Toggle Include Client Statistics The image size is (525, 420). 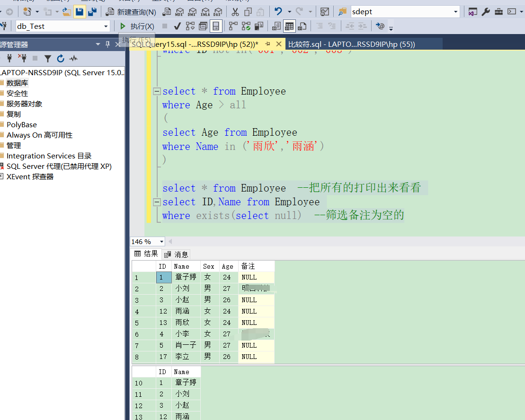[x=259, y=26]
